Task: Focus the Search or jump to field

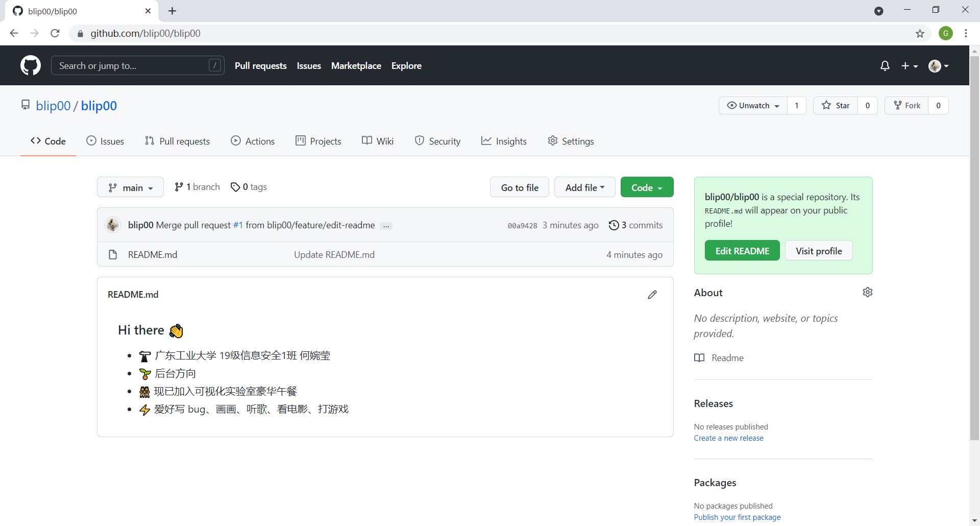Action: click(x=138, y=65)
